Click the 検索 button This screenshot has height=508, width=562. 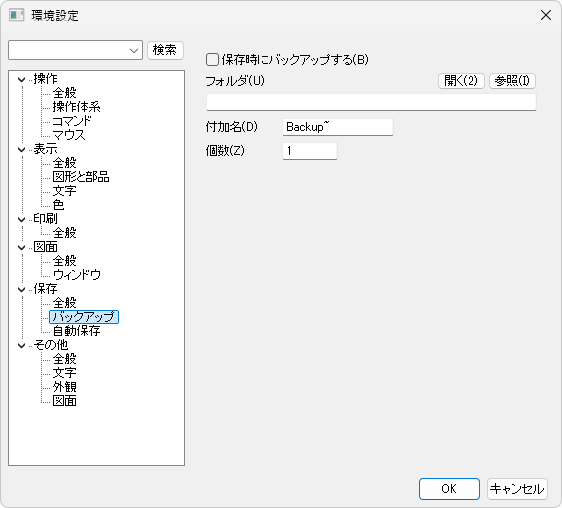coord(165,50)
